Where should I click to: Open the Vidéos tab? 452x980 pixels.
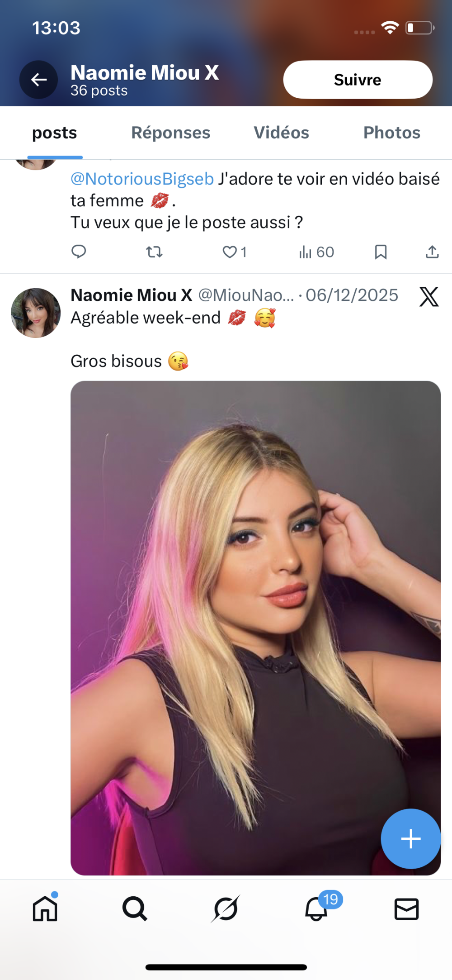(x=281, y=133)
